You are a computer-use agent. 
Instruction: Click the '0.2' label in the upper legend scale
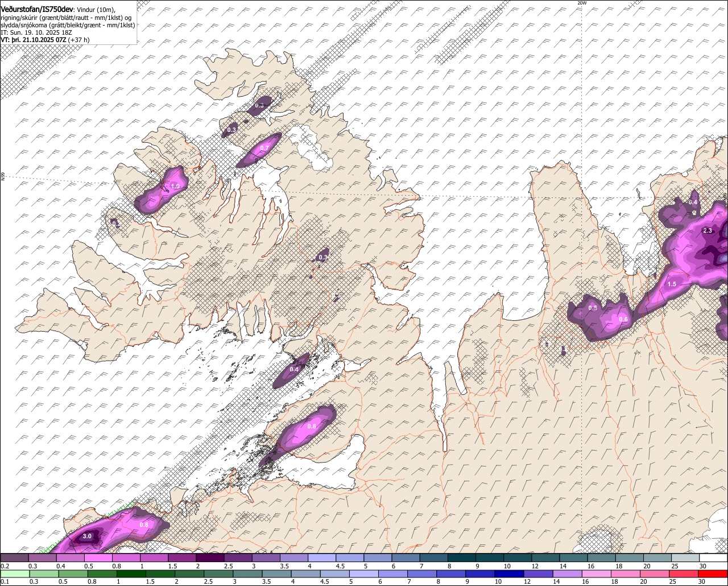(x=5, y=566)
